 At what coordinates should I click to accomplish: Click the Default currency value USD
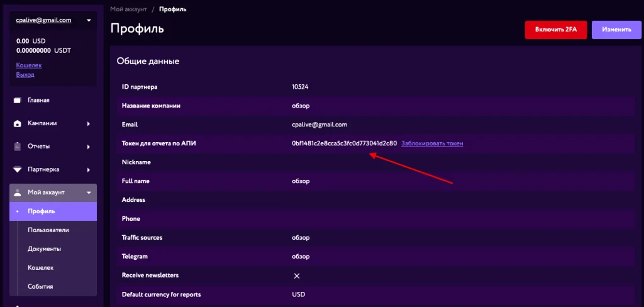coord(299,294)
